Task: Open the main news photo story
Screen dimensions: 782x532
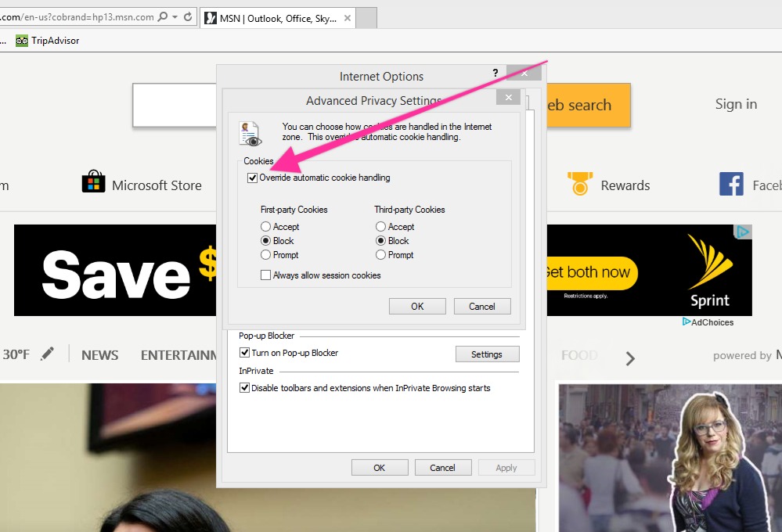Action: pyautogui.click(x=108, y=458)
